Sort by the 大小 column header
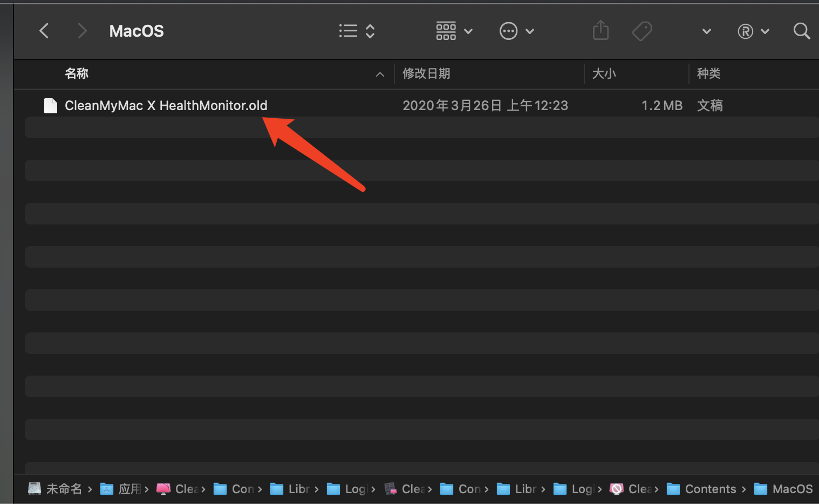The height and width of the screenshot is (504, 819). coord(604,73)
